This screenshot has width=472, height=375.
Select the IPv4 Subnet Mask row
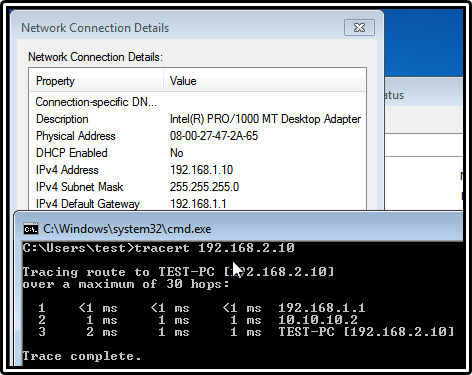[198, 187]
